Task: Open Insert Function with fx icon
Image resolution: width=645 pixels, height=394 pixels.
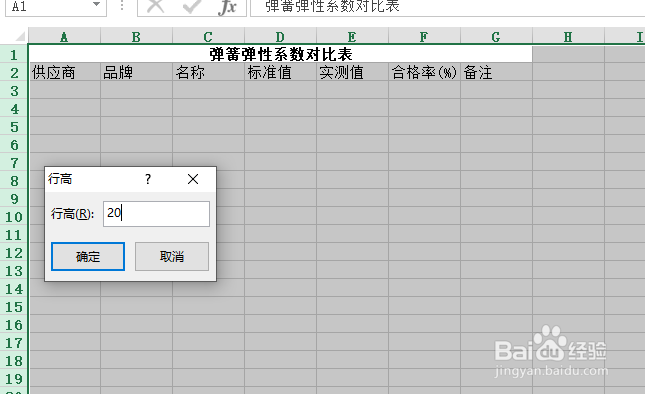Action: pos(227,7)
